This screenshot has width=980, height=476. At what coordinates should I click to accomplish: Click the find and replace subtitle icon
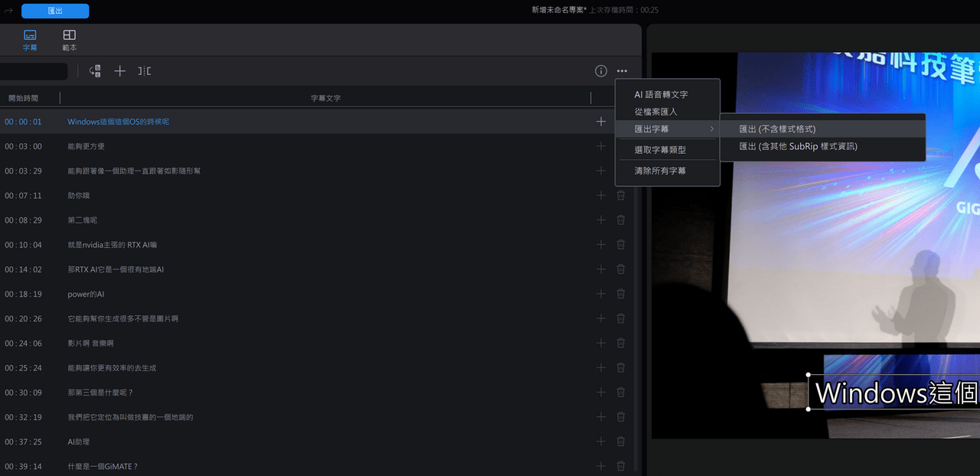point(95,71)
